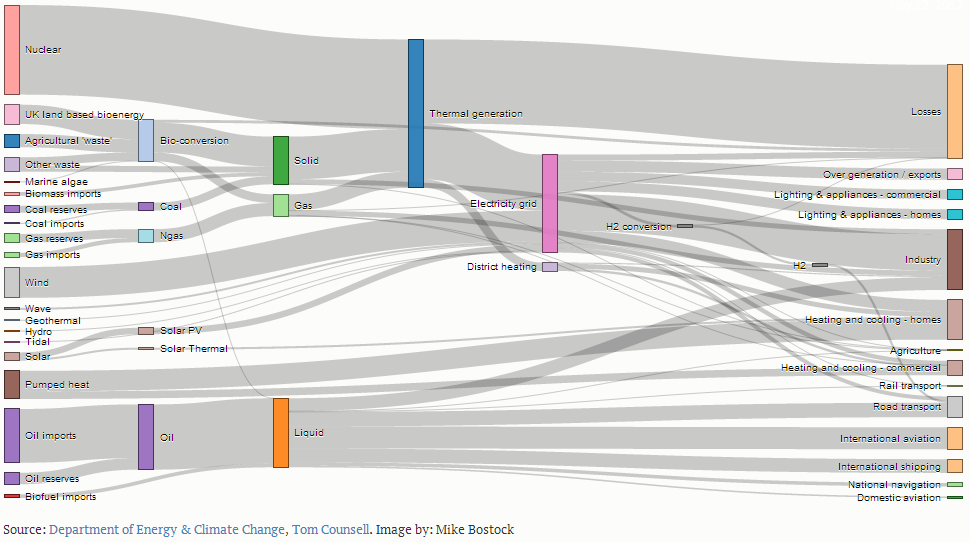The width and height of the screenshot is (970, 542).
Task: Click the cyan Lighting & appliances - commercial node
Action: (955, 194)
